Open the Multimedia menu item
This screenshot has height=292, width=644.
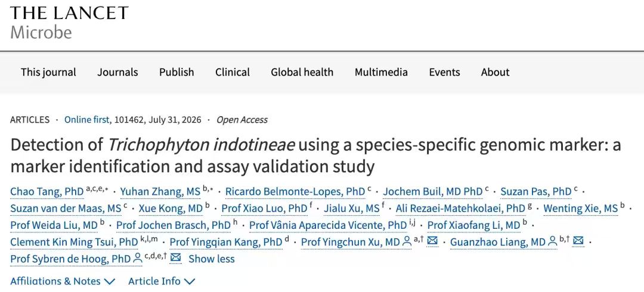[x=381, y=72]
